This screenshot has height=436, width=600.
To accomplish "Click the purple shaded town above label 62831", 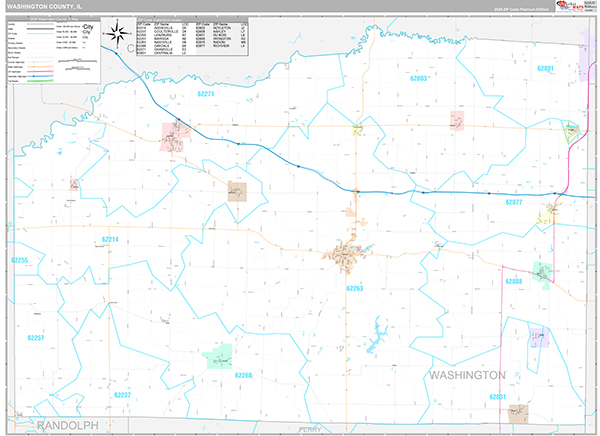I will 539,337.
